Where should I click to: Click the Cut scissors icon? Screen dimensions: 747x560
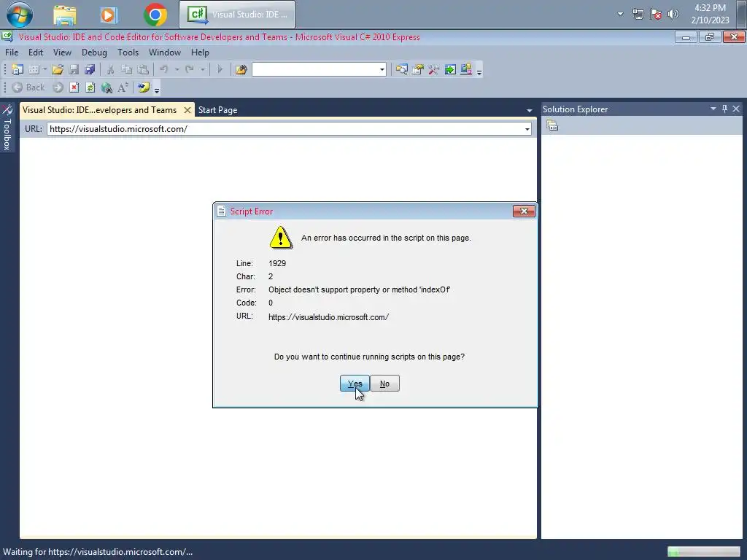point(110,69)
